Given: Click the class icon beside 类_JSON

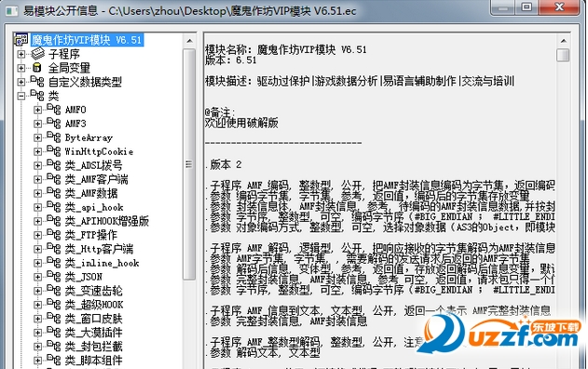Looking at the screenshot, I should 54,276.
